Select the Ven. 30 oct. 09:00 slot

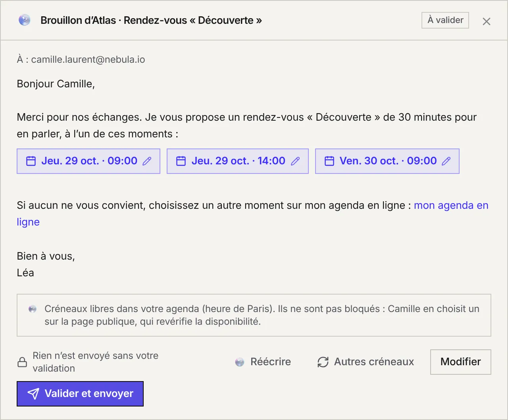pos(387,161)
